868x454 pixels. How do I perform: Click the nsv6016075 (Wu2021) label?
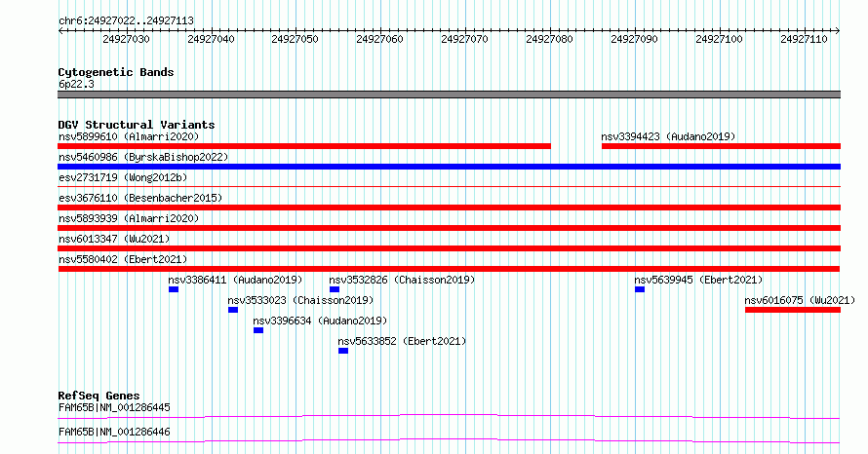(800, 300)
